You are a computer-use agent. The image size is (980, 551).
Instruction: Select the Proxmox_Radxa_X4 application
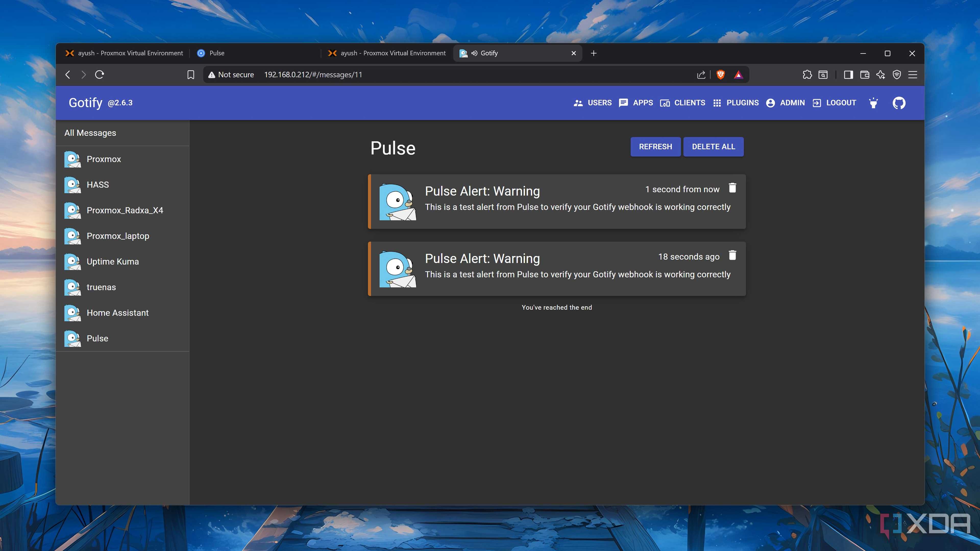click(x=122, y=210)
